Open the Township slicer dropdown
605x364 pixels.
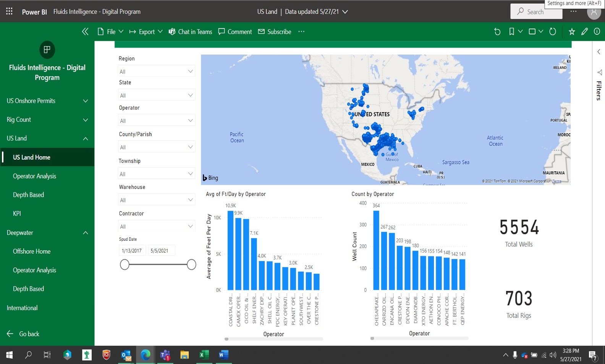point(157,174)
